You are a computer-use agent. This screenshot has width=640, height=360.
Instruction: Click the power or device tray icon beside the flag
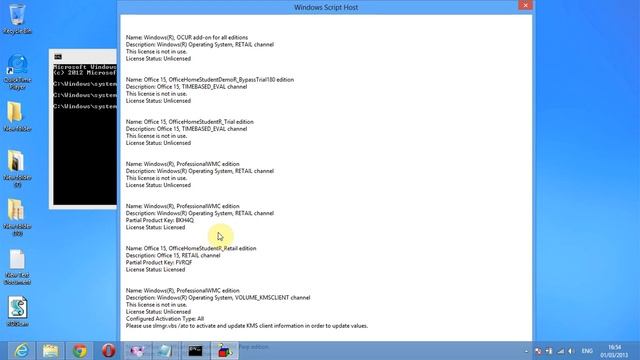[549, 351]
